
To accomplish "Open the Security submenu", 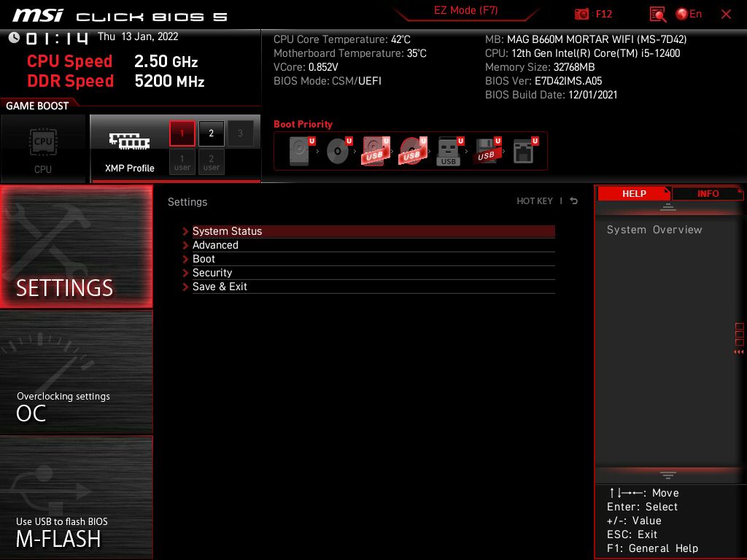I will click(x=373, y=273).
